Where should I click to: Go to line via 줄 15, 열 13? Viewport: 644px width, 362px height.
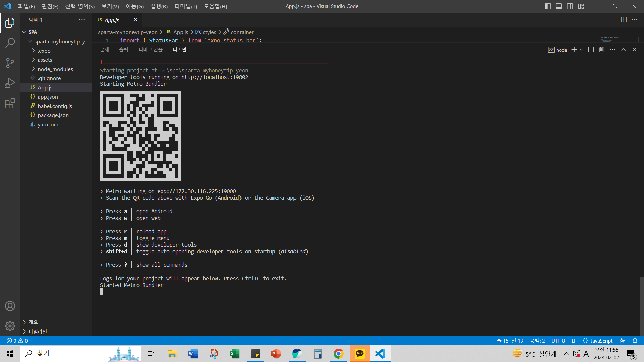[509, 341]
